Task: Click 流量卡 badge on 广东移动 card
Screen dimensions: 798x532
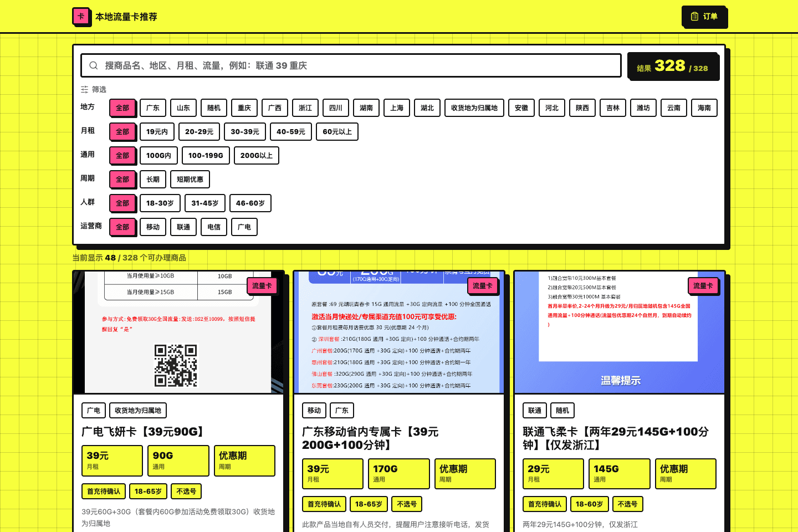Action: (x=483, y=286)
